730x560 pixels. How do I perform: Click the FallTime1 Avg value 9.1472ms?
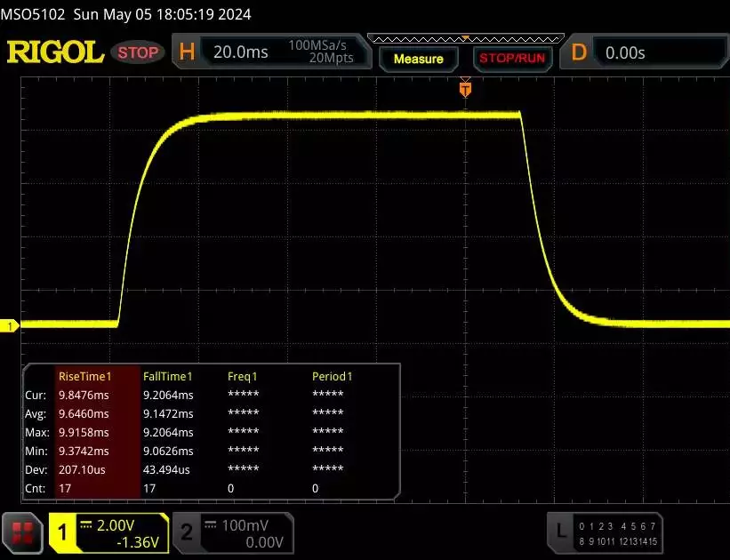(168, 413)
